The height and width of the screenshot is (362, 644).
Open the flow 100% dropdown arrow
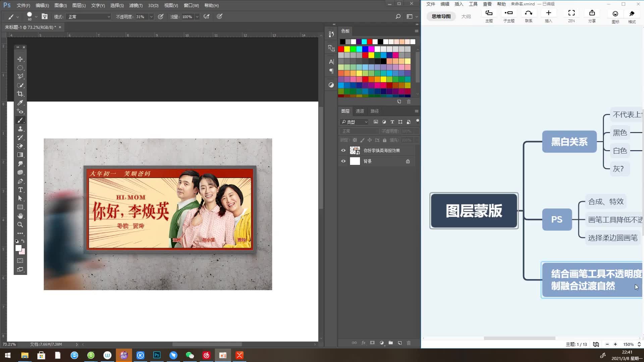(197, 17)
